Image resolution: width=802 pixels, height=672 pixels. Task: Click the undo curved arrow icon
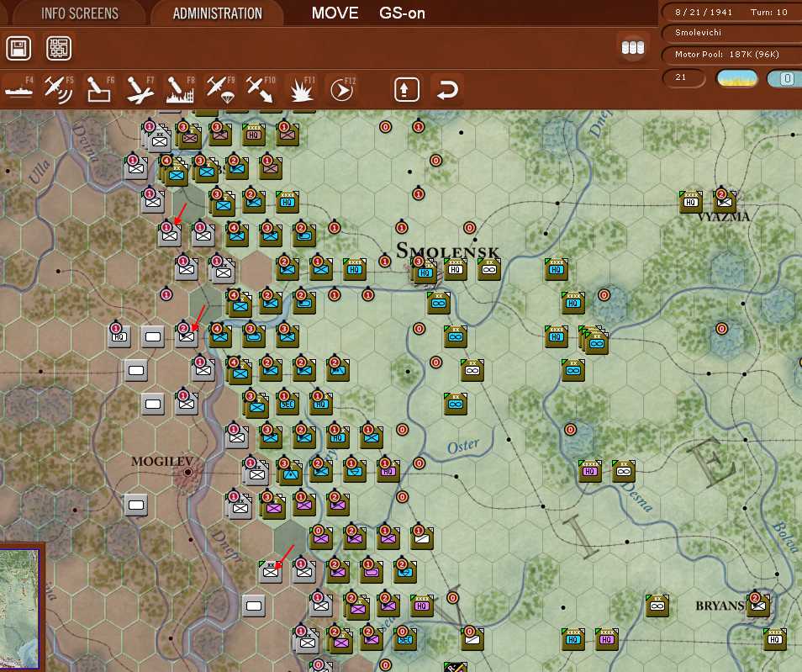pyautogui.click(x=447, y=89)
